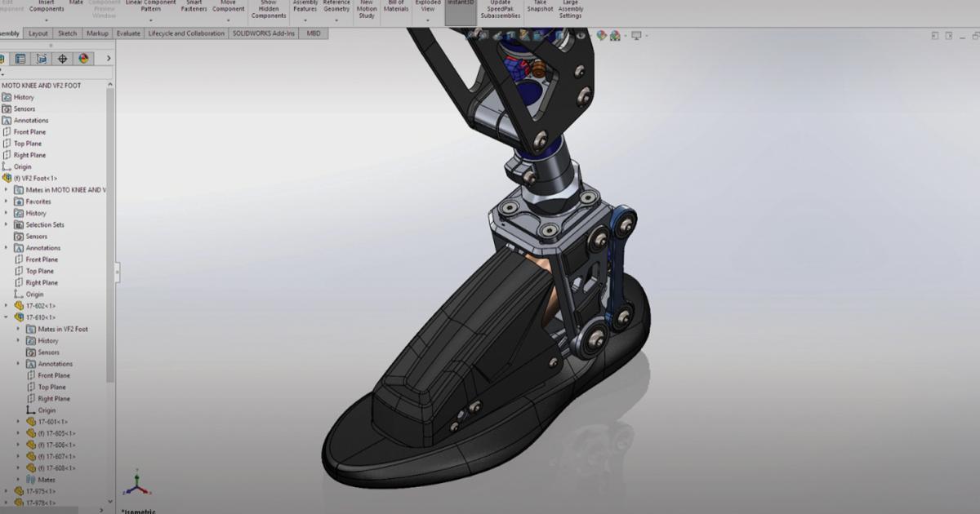980x514 pixels.
Task: Click the Edit Appearance icon in view toolbar
Action: point(602,36)
